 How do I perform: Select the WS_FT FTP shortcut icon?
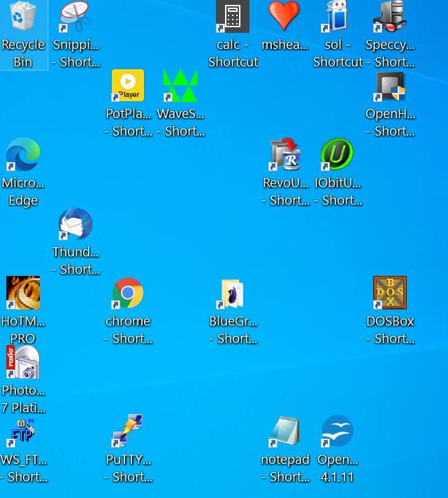(x=22, y=432)
